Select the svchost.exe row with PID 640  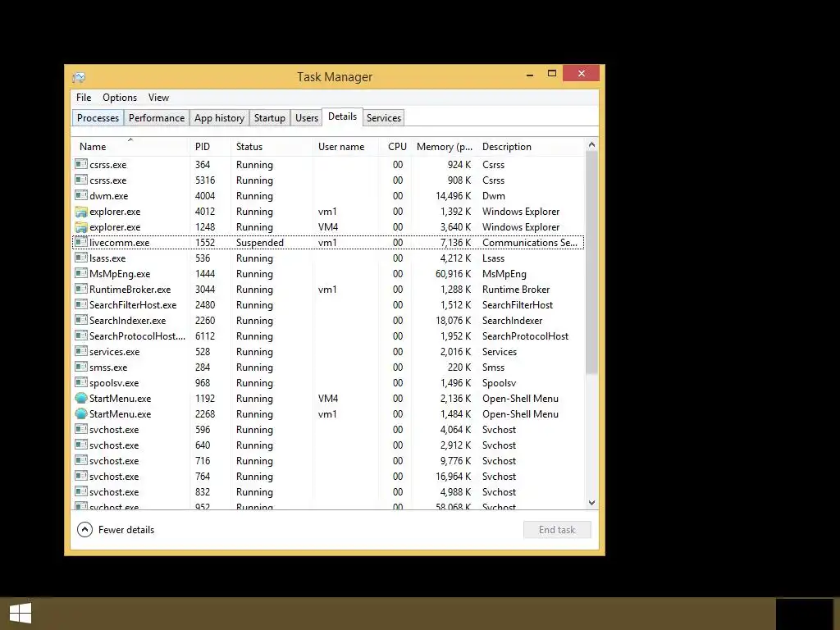click(328, 445)
